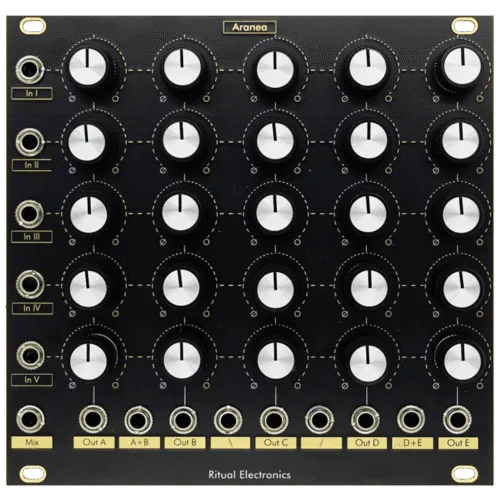Click the Out E jack

(457, 419)
